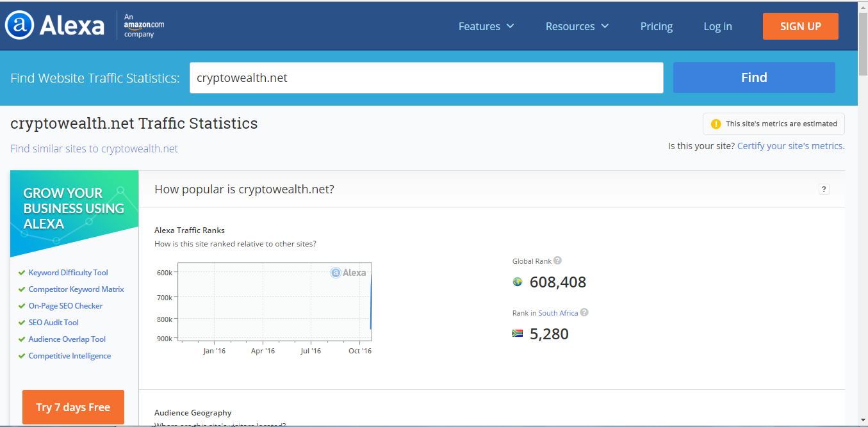The height and width of the screenshot is (427, 868).
Task: Click the globe icon beside Global Rank
Action: point(517,281)
